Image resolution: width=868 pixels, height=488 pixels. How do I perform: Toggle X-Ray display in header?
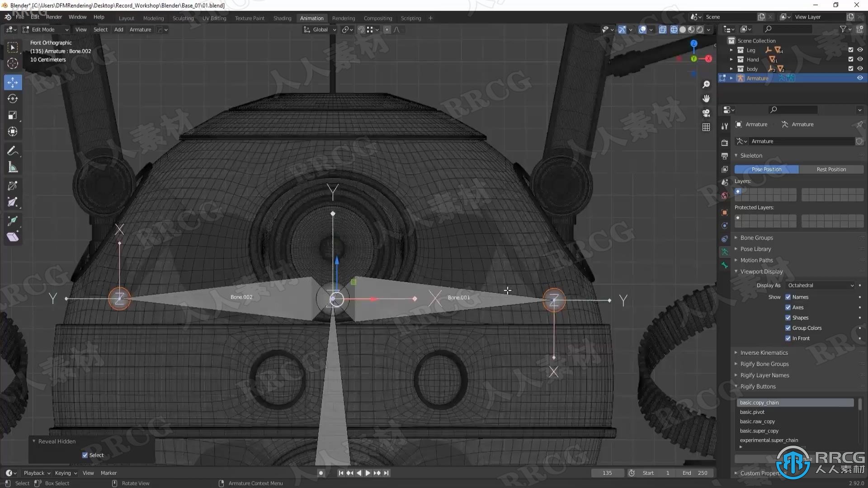pos(662,29)
